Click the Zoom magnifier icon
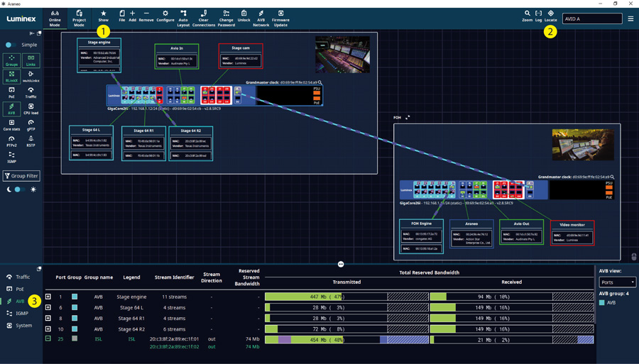Image resolution: width=639 pixels, height=364 pixels. (528, 16)
